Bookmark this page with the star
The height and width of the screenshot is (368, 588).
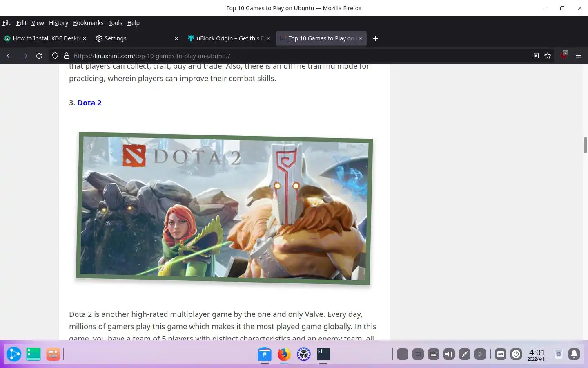tap(548, 56)
